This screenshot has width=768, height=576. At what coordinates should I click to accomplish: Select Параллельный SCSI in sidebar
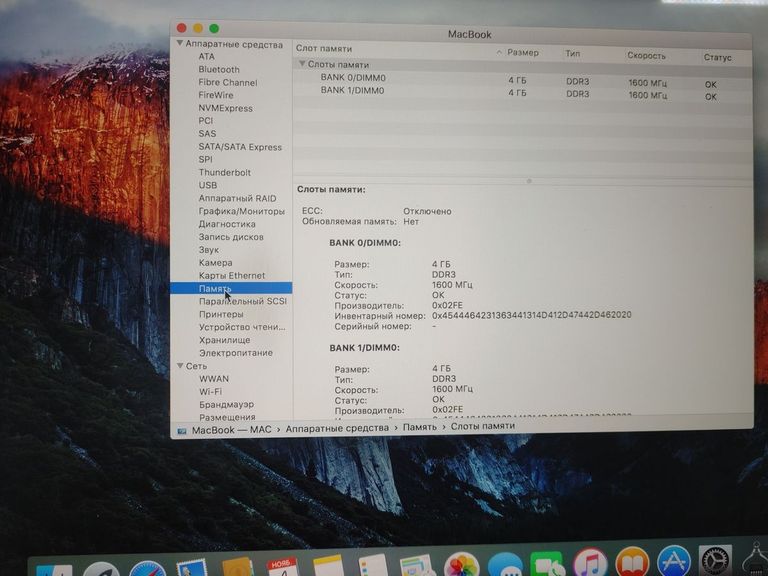(243, 301)
